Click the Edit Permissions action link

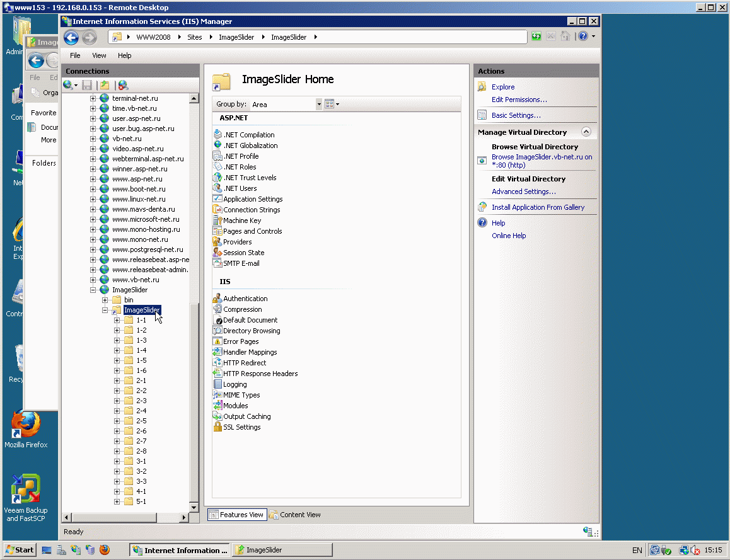pyautogui.click(x=519, y=100)
